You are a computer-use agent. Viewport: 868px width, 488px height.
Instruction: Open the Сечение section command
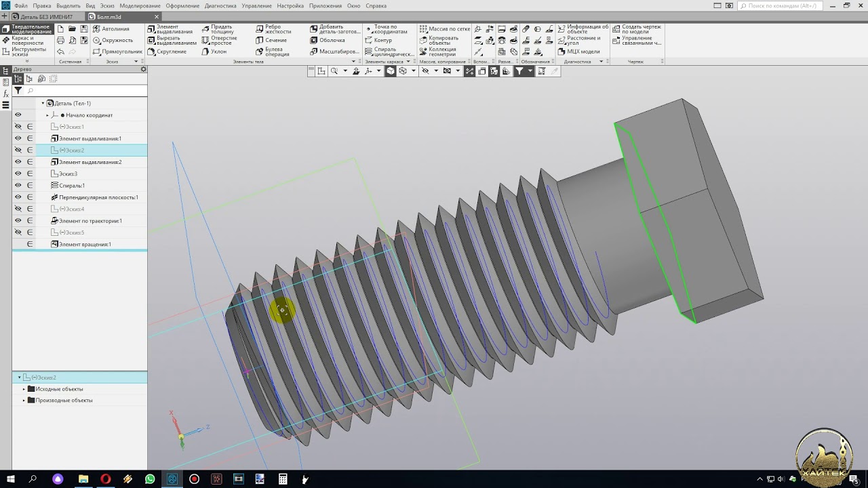(271, 40)
